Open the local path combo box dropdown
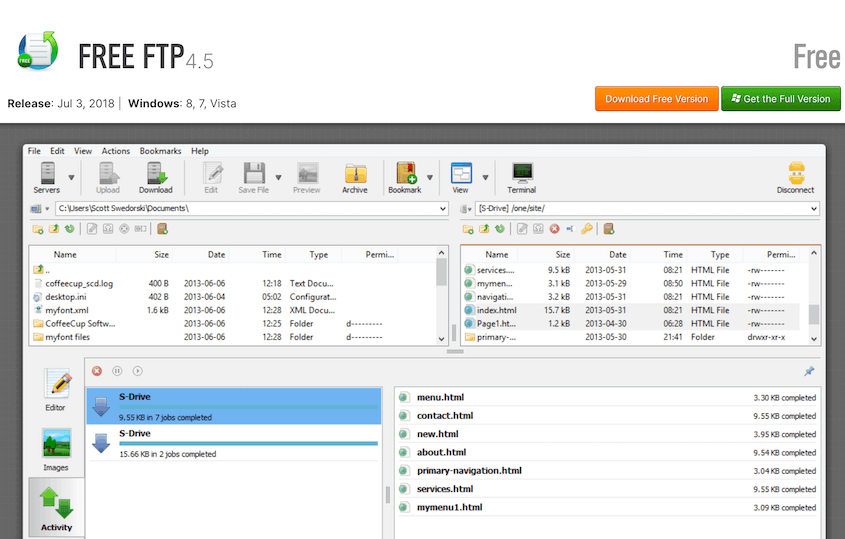The height and width of the screenshot is (539, 845). 443,209
